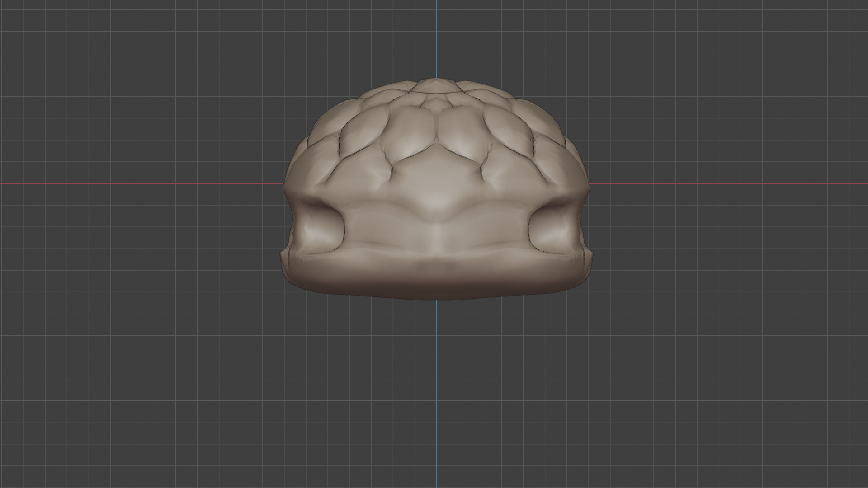Click empty grid in the top-left viewport area

(90, 68)
